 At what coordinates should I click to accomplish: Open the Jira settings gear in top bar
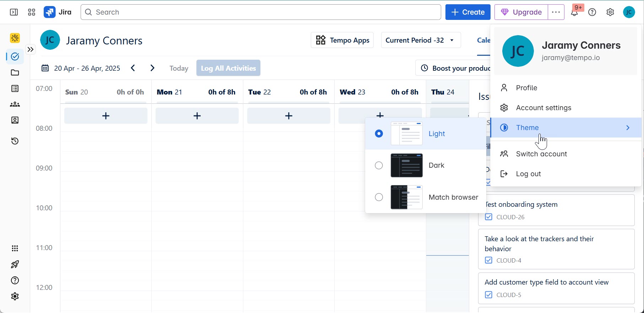pos(610,12)
